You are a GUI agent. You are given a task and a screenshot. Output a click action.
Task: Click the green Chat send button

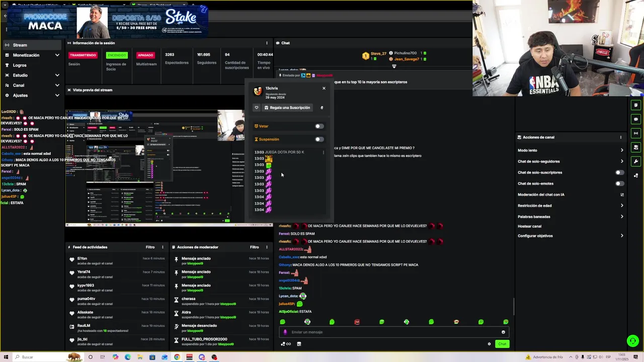point(502,344)
